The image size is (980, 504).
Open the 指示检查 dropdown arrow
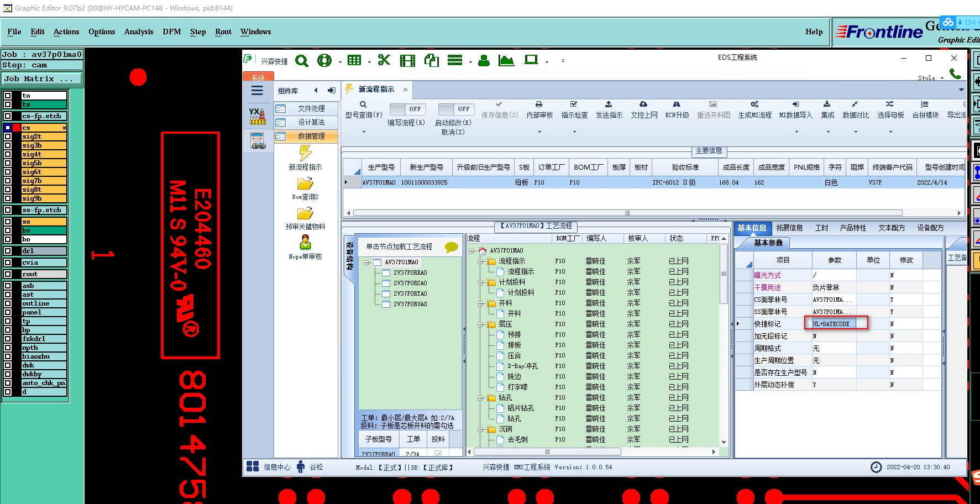(574, 132)
